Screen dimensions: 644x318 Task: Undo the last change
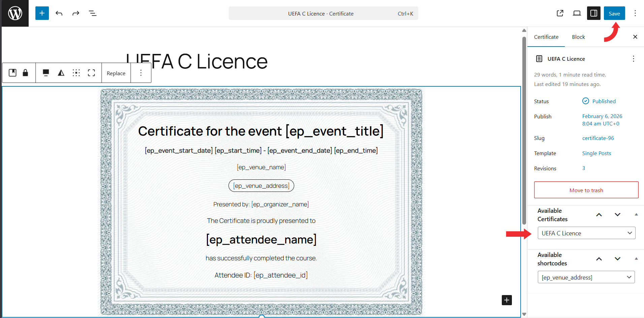(59, 13)
